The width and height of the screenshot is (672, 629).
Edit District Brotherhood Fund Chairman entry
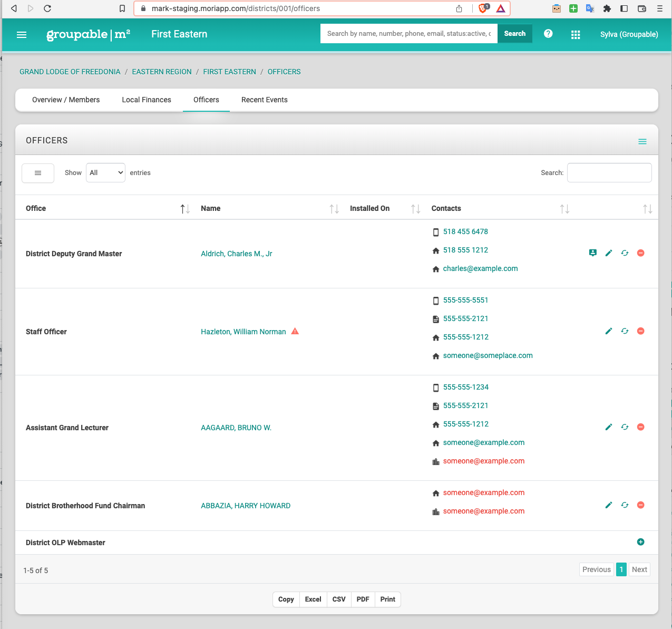pos(609,505)
